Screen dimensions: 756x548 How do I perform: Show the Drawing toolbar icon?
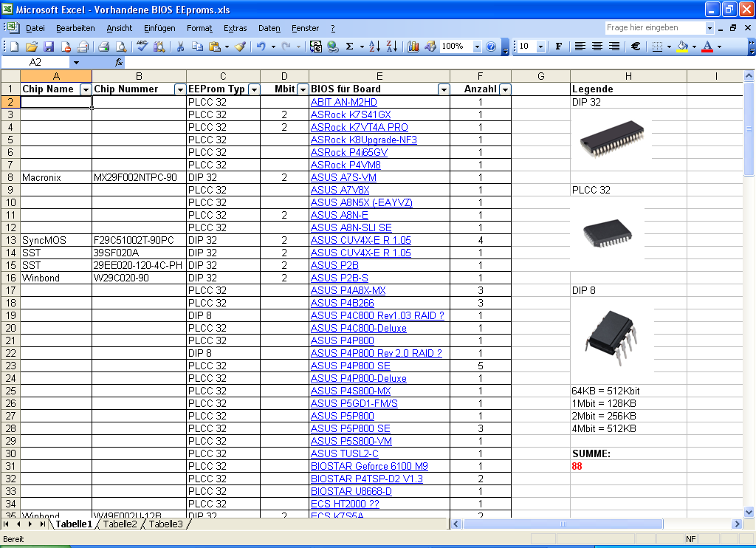(430, 47)
